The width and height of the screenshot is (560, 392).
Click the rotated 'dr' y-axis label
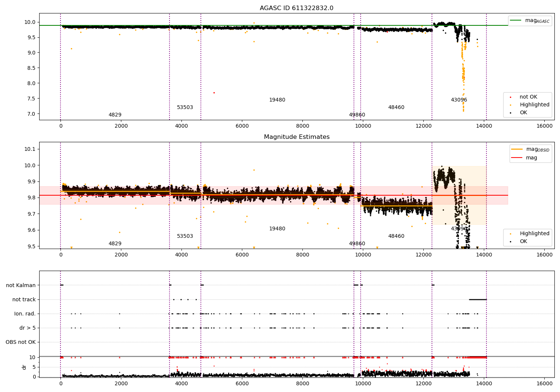coord(24,367)
